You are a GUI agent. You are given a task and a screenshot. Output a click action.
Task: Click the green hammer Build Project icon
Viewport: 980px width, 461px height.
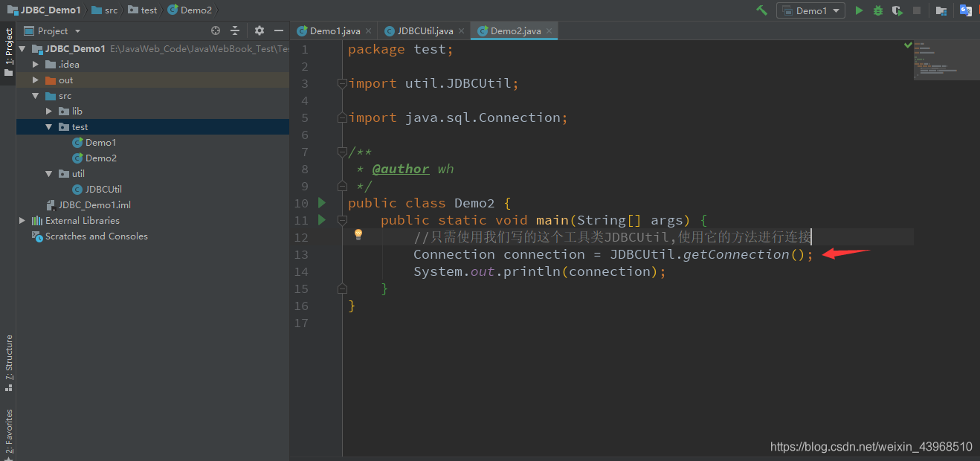pyautogui.click(x=761, y=10)
